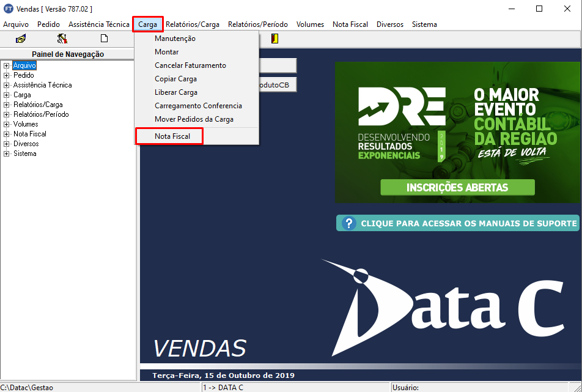The width and height of the screenshot is (582, 392).
Task: Open the Diversos menu in menu bar
Action: 390,24
